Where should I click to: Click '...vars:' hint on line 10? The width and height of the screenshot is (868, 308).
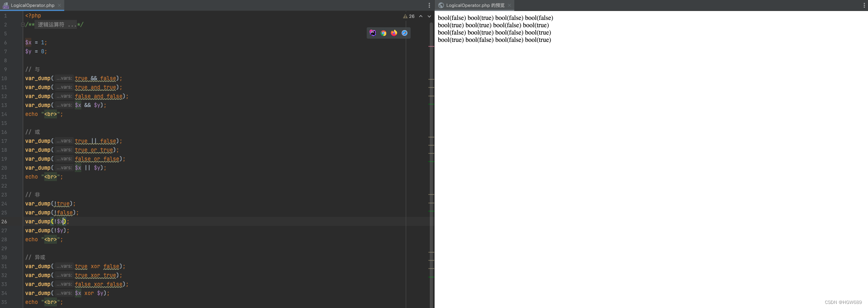64,79
